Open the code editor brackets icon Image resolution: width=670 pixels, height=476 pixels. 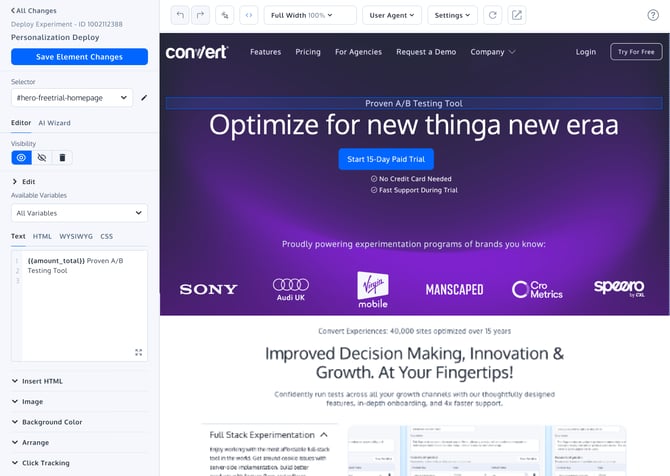point(249,15)
